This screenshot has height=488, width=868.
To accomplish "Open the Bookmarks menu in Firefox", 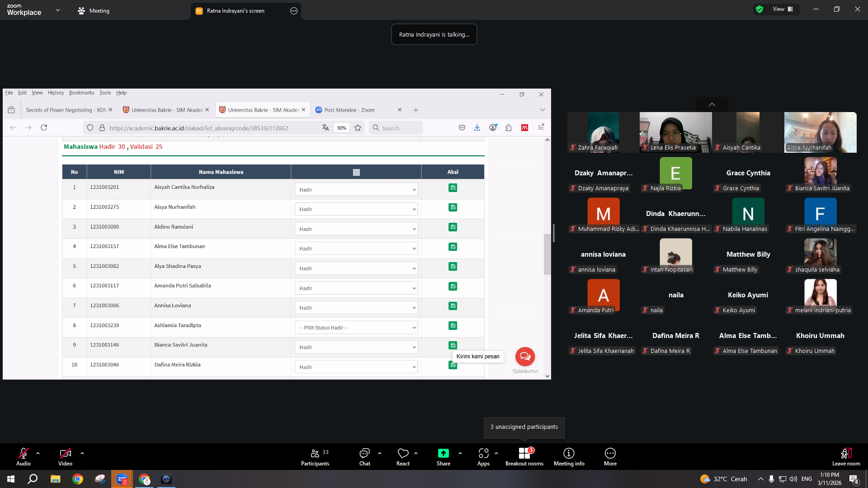I will [x=81, y=93].
